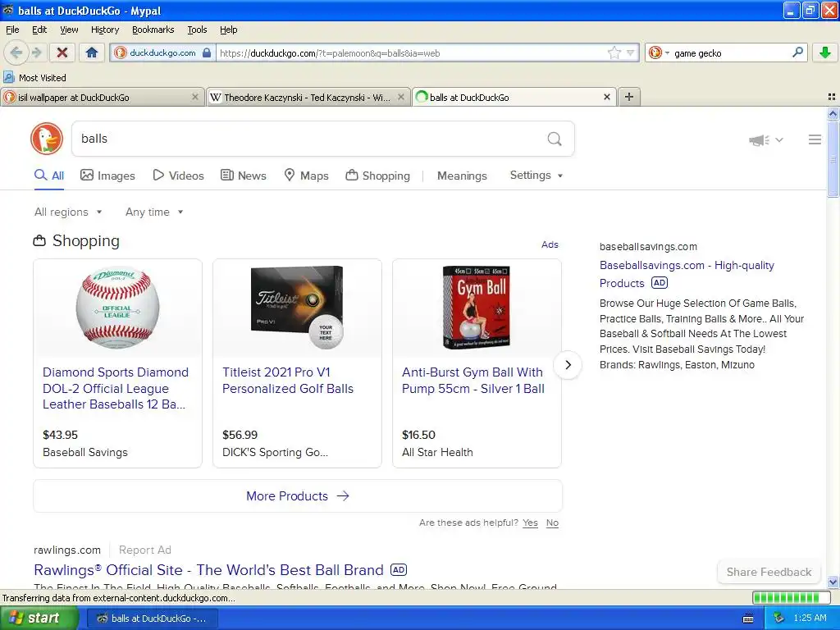Open the downloads green arrow button

point(825,52)
